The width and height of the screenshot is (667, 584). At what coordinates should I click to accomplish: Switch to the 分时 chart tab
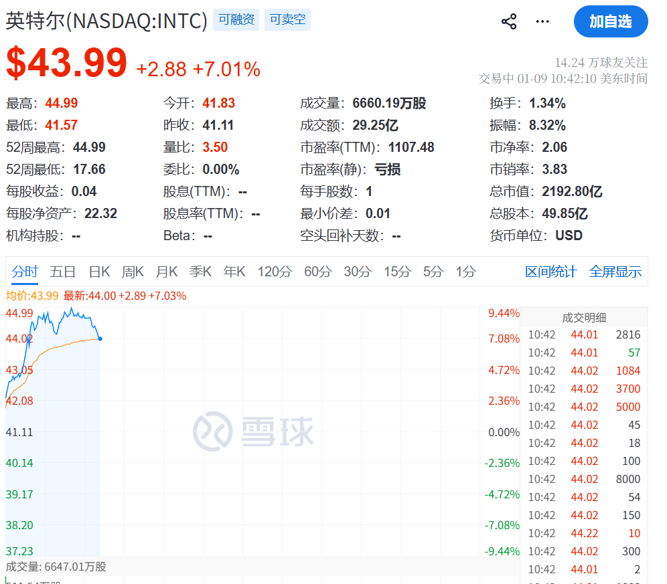(x=25, y=271)
